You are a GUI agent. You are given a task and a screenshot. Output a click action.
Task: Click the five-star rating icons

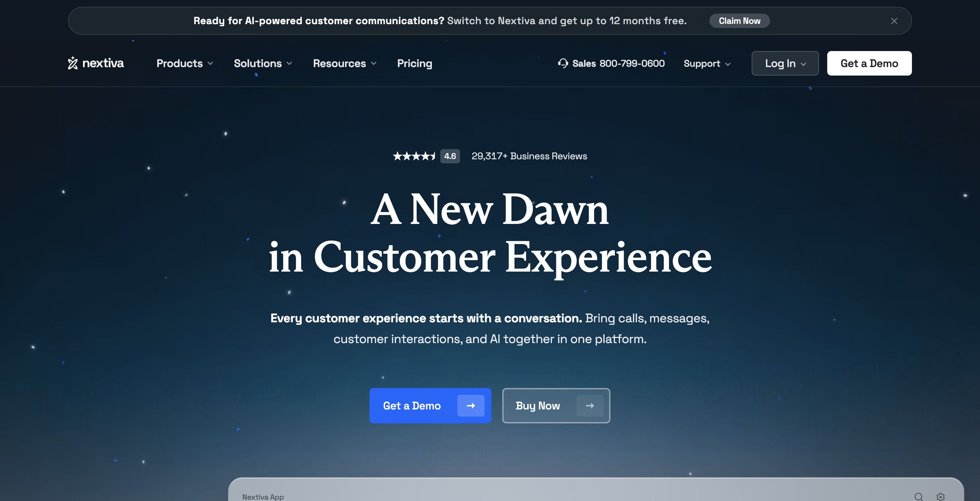tap(414, 156)
